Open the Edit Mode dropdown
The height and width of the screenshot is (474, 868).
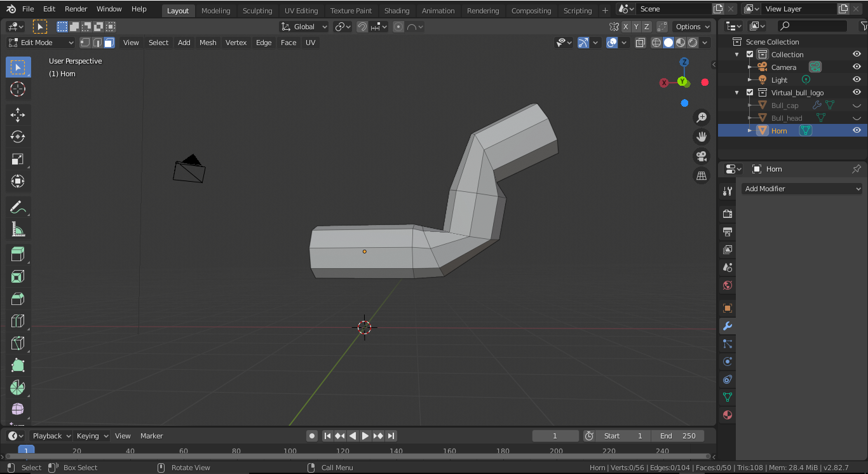pos(41,43)
